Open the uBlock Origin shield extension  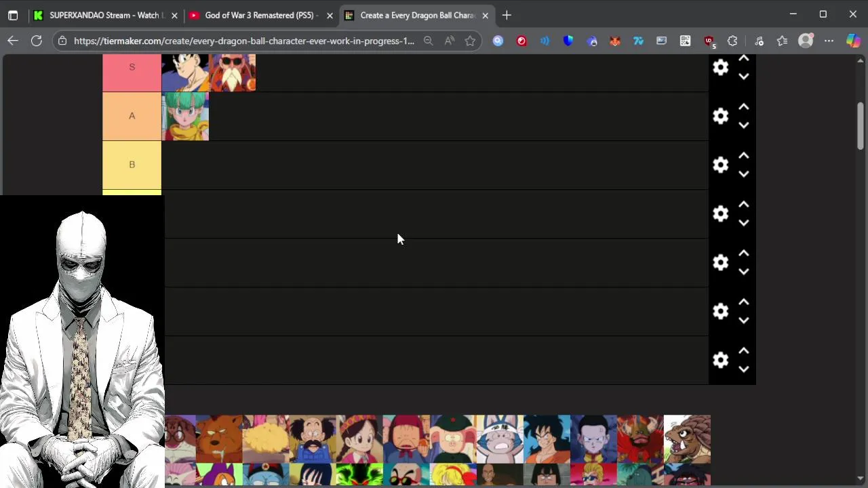(709, 41)
